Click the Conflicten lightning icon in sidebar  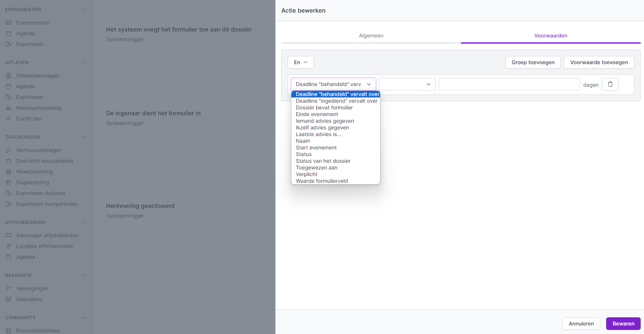pos(9,119)
